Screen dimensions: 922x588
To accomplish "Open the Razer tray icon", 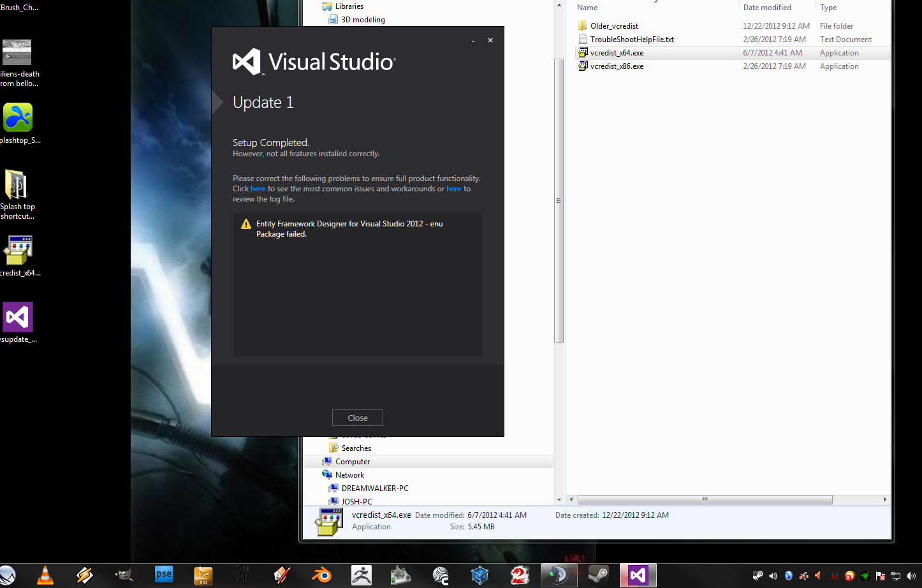I will pos(865,576).
